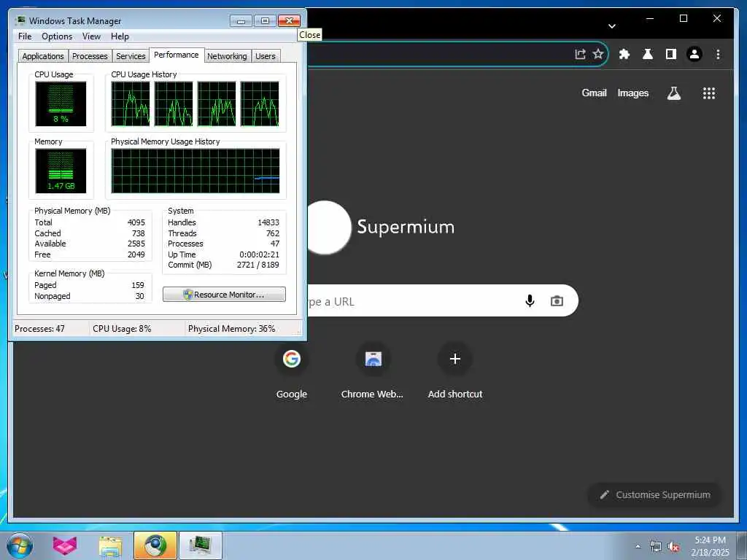The width and height of the screenshot is (747, 560).
Task: Click the Up Time value 0:00:02:21
Action: tap(259, 254)
